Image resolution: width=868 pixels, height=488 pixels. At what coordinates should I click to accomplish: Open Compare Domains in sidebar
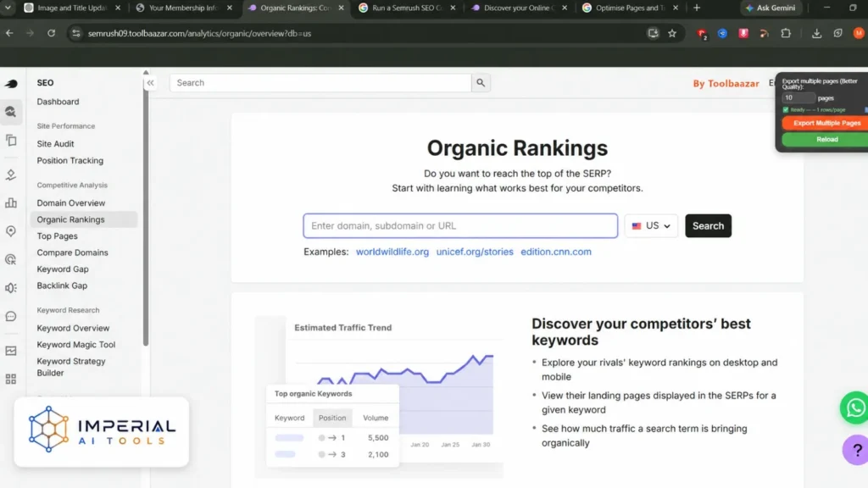[73, 252]
